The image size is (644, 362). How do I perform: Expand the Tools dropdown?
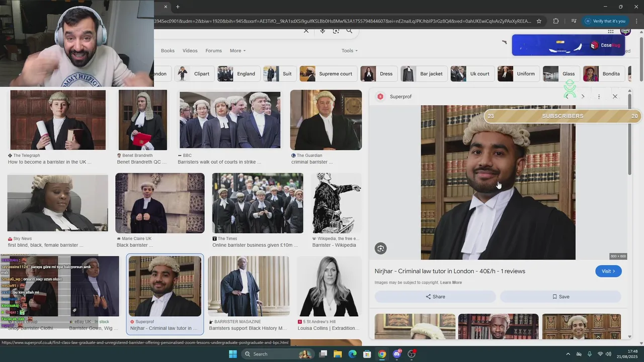pyautogui.click(x=350, y=51)
